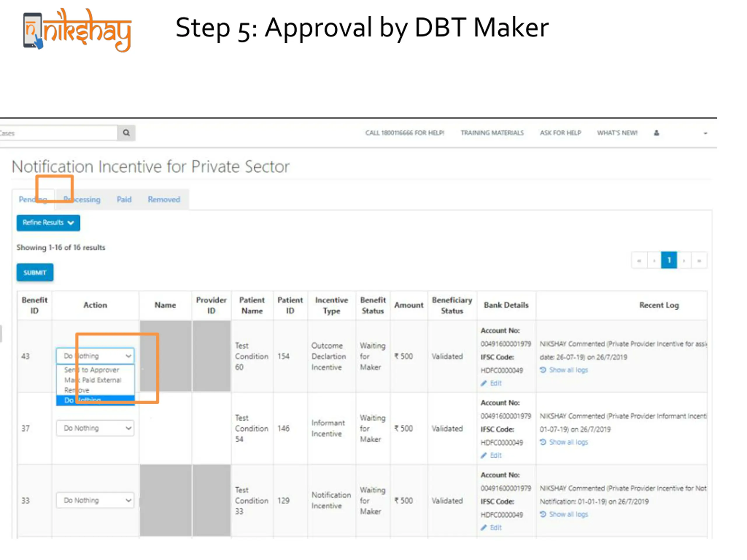Expand the Refine Results dropdown
747x560 pixels.
pyautogui.click(x=48, y=223)
